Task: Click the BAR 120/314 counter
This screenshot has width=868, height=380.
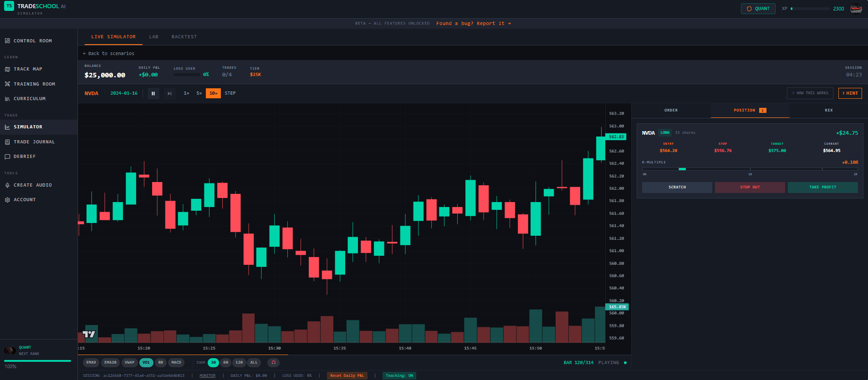Action: pos(578,363)
